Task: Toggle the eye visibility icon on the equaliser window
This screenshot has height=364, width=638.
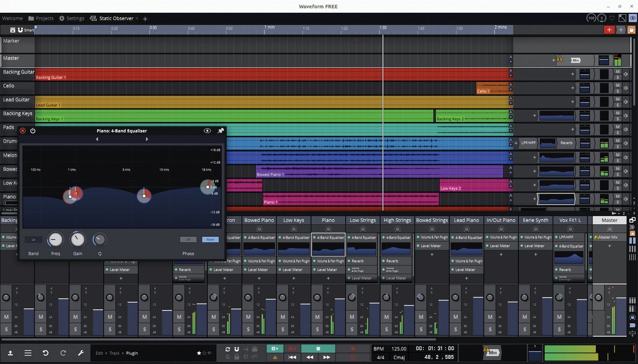Action: click(207, 130)
